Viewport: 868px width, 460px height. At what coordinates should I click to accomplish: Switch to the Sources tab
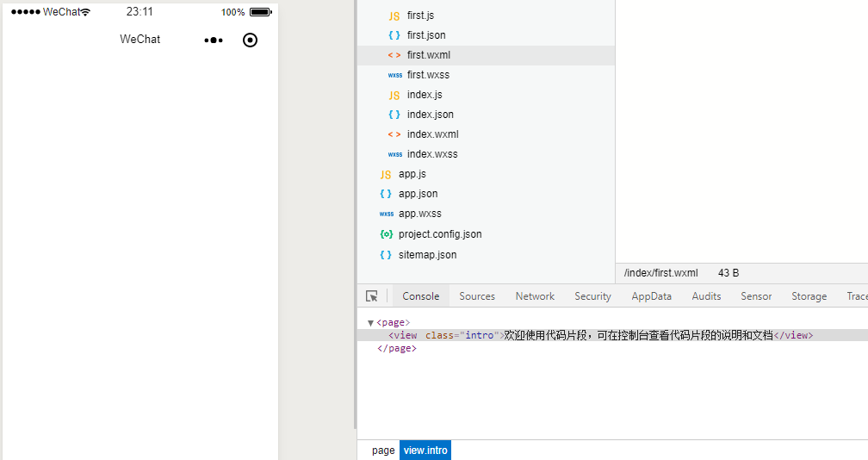pos(477,296)
